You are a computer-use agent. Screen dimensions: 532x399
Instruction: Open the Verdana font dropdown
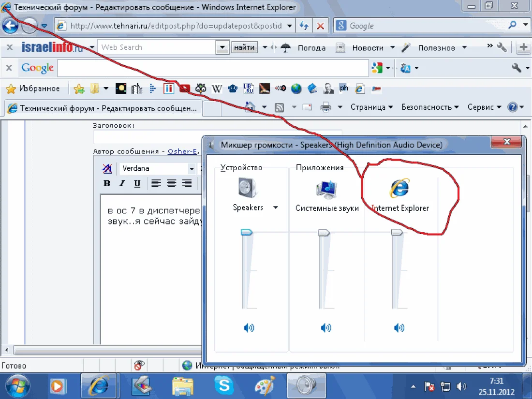tap(192, 169)
